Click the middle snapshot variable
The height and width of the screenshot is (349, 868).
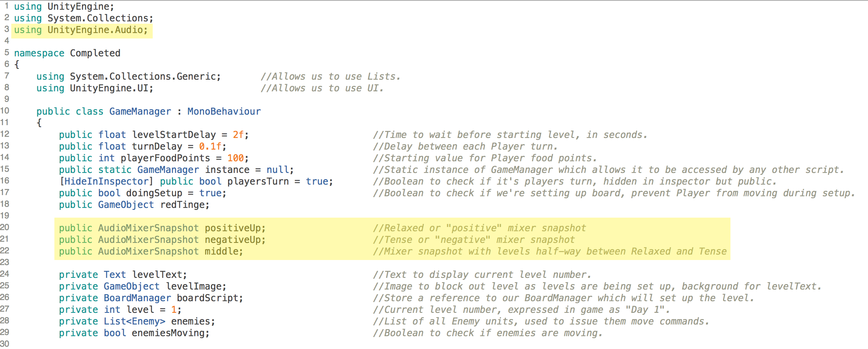pyautogui.click(x=221, y=251)
